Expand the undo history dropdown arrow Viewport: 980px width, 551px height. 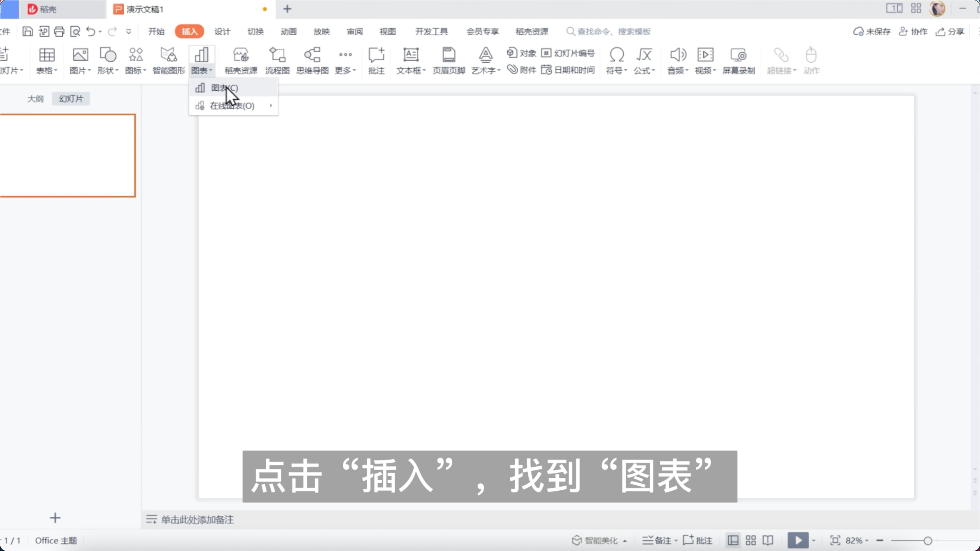click(x=100, y=32)
